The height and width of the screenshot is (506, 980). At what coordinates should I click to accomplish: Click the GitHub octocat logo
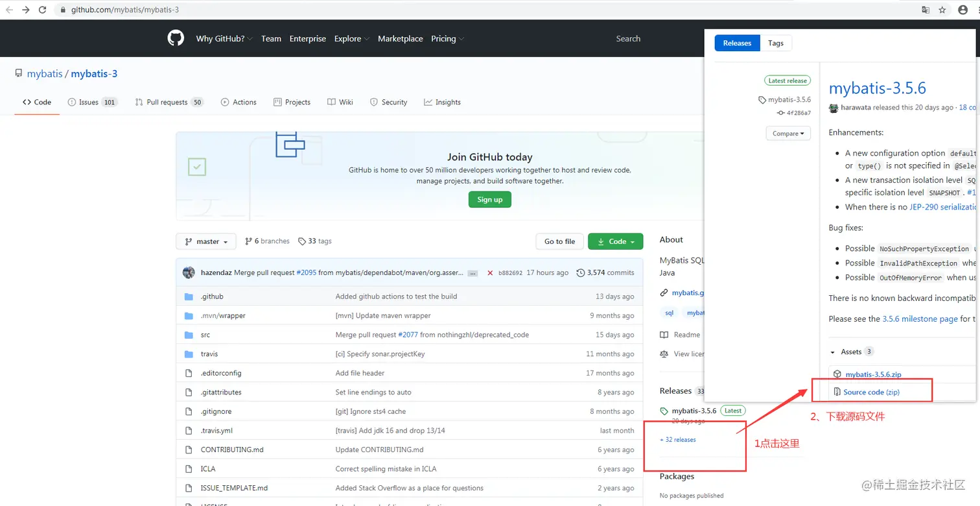176,38
